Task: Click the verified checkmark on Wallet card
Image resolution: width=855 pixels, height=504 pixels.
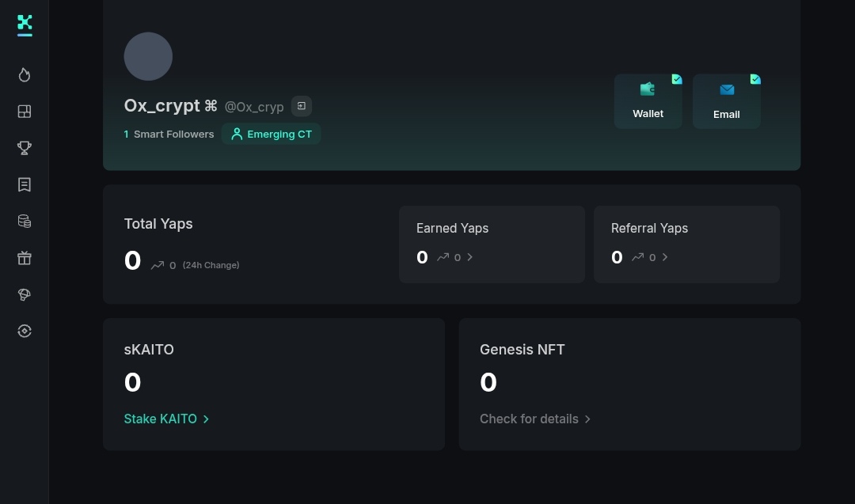Action: [x=677, y=79]
